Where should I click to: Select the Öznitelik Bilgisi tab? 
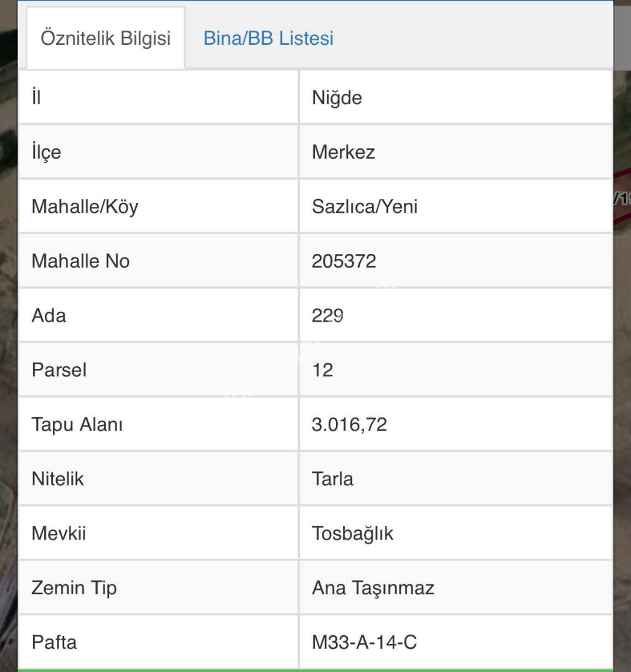click(105, 39)
